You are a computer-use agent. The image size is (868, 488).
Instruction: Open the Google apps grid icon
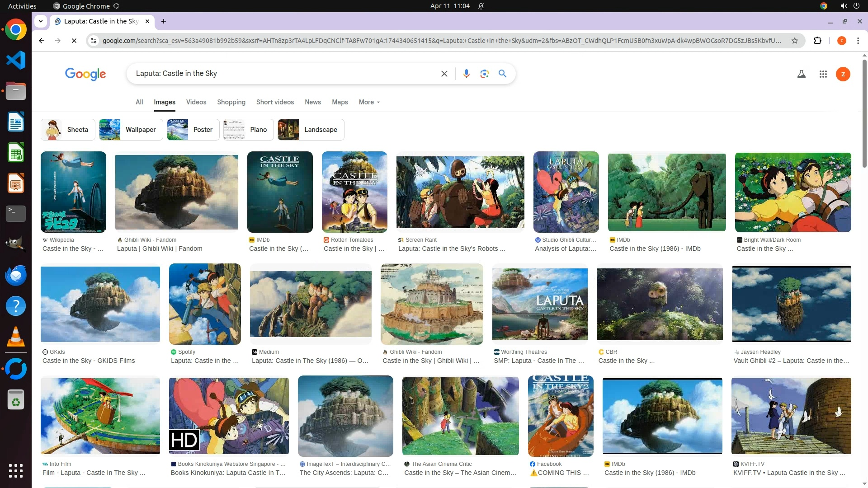point(823,74)
